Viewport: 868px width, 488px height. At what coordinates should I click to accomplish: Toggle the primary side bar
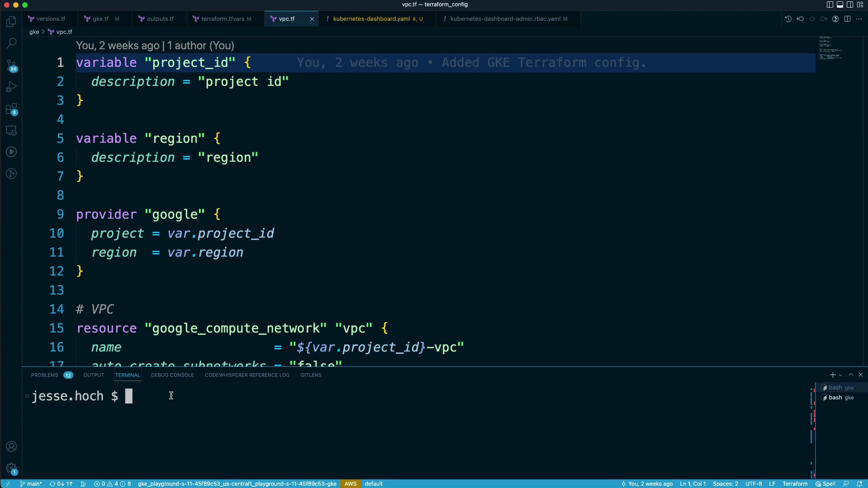click(x=830, y=5)
